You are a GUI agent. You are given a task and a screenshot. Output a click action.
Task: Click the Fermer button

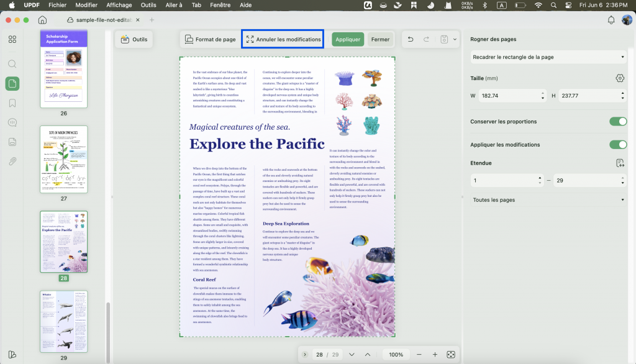tap(380, 39)
